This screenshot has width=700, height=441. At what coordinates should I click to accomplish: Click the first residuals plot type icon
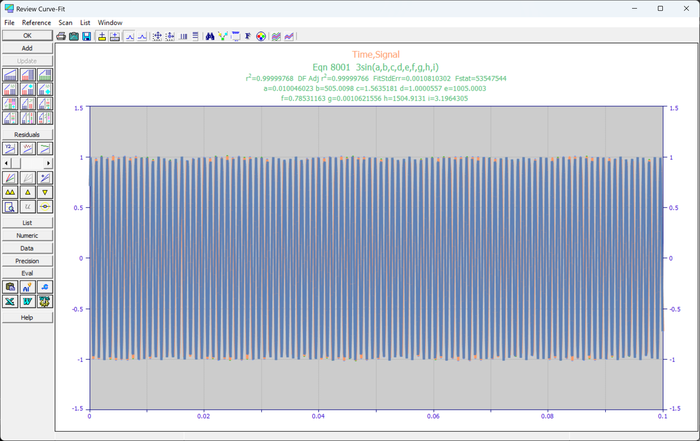coord(10,149)
